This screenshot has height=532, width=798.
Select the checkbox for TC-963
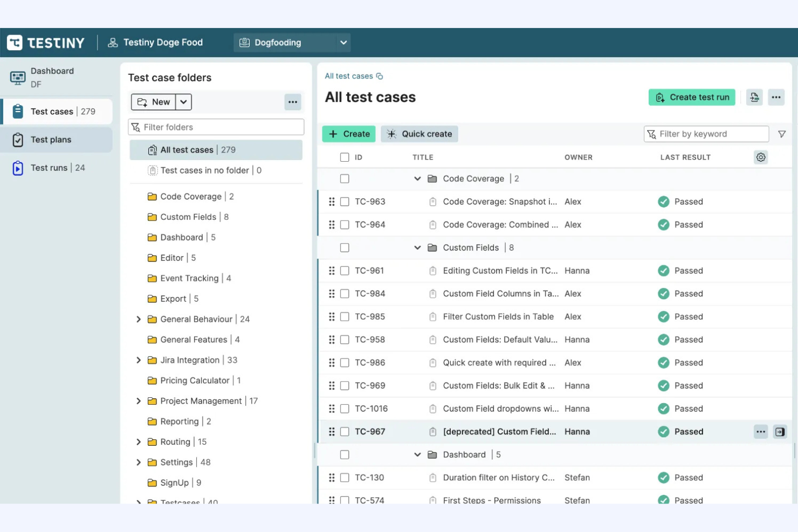coord(345,202)
